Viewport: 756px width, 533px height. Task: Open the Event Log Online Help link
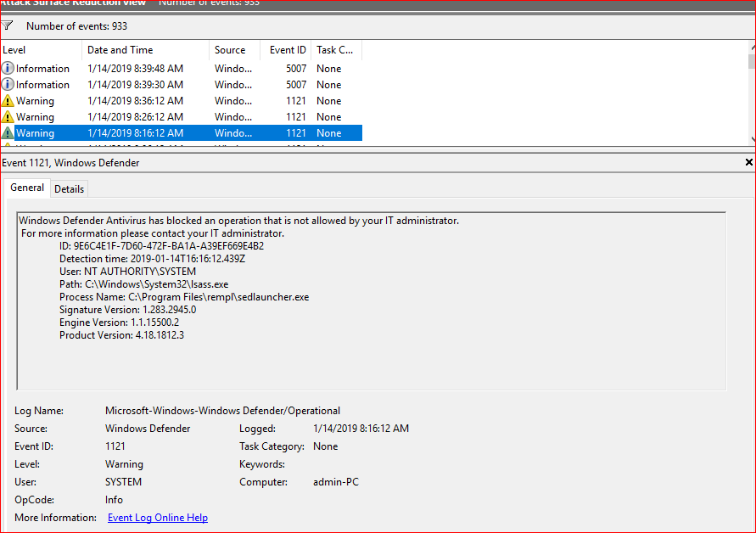tap(158, 518)
